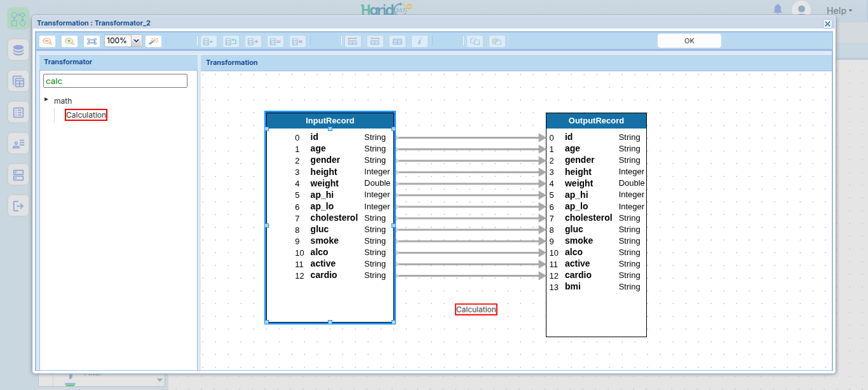Select the InputRecord header
Viewport: 868px width, 390px height.
coord(330,121)
